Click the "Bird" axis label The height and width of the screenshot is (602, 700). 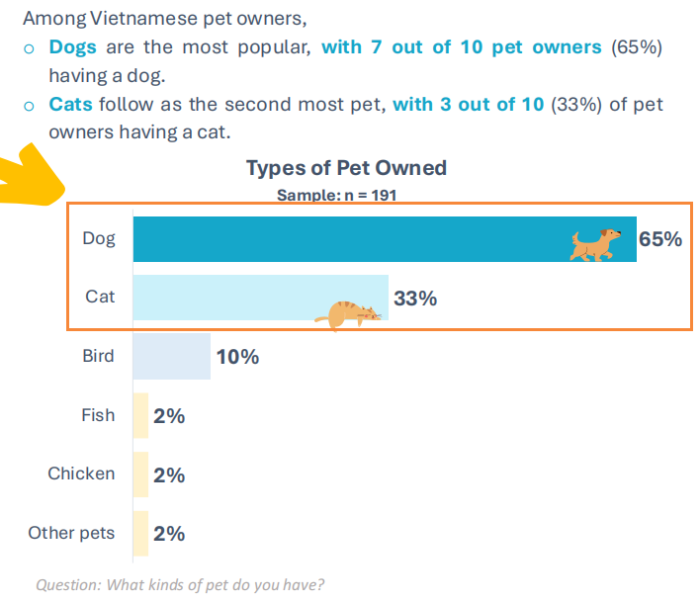pyautogui.click(x=98, y=356)
